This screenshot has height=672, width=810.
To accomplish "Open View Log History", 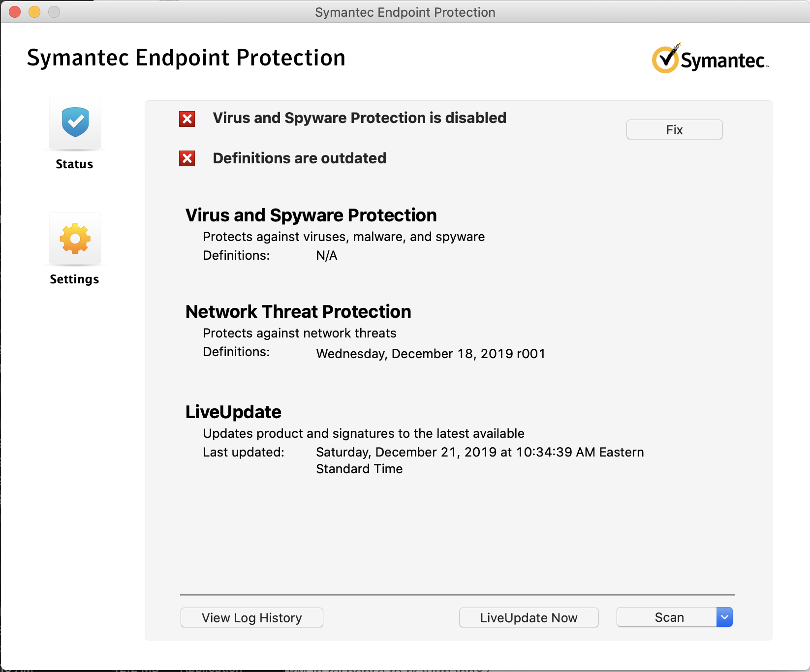I will pos(252,617).
